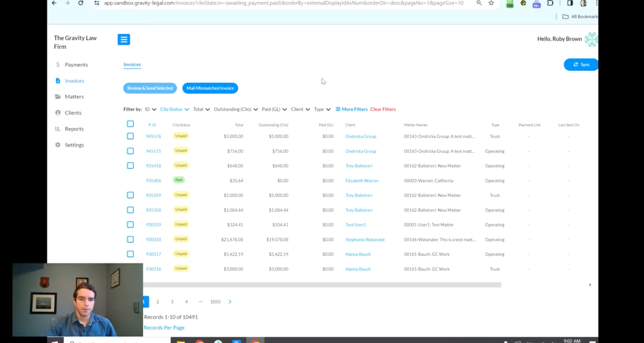Open the All Bookmarks folder

(x=580, y=17)
